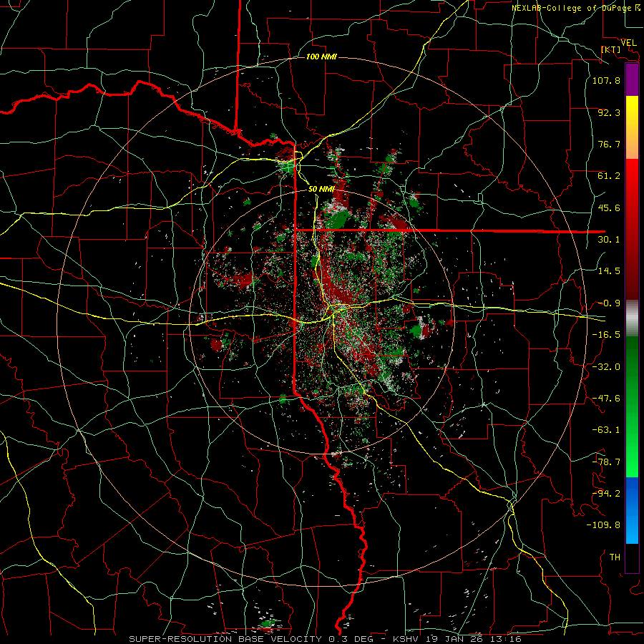Screen dimensions: 644x644
Task: Click the -109.8 scale value
Action: click(603, 525)
